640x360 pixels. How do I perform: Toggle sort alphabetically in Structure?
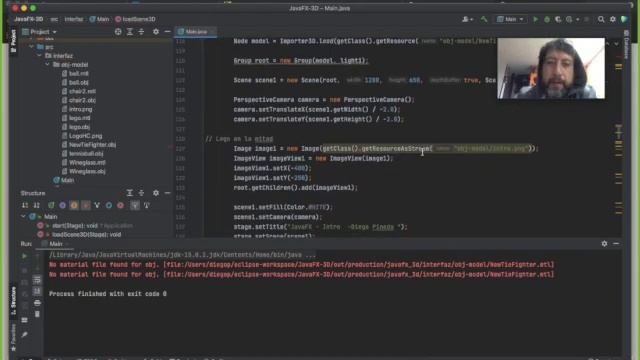tap(37, 205)
